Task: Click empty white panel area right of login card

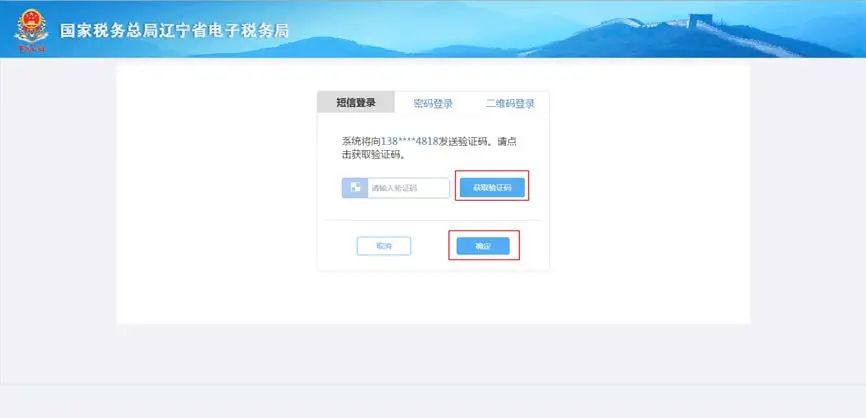Action: pyautogui.click(x=650, y=193)
